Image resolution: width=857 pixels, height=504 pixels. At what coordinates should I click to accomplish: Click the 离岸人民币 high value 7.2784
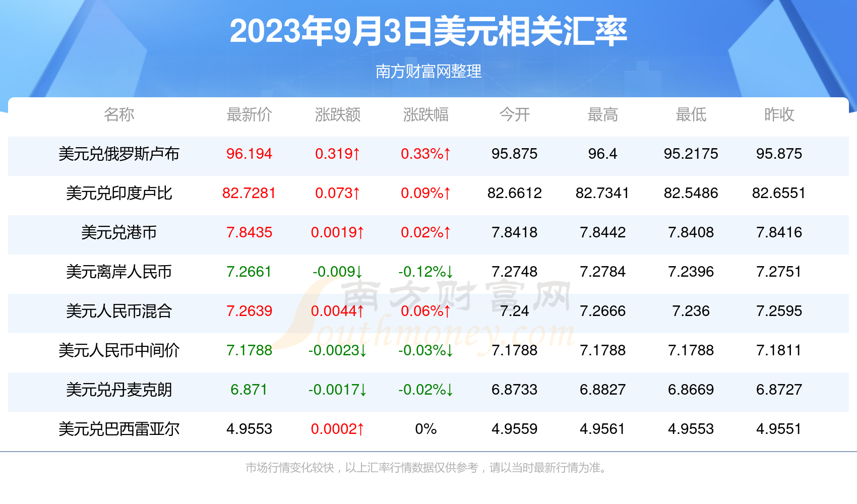point(602,272)
